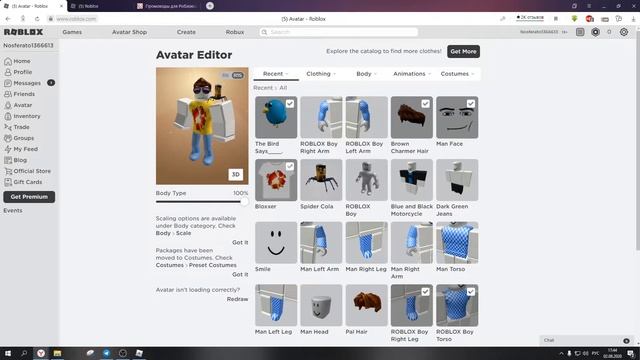Click the taskbar search magnifier
Image resolution: width=640 pixels, height=360 pixels.
(24, 353)
